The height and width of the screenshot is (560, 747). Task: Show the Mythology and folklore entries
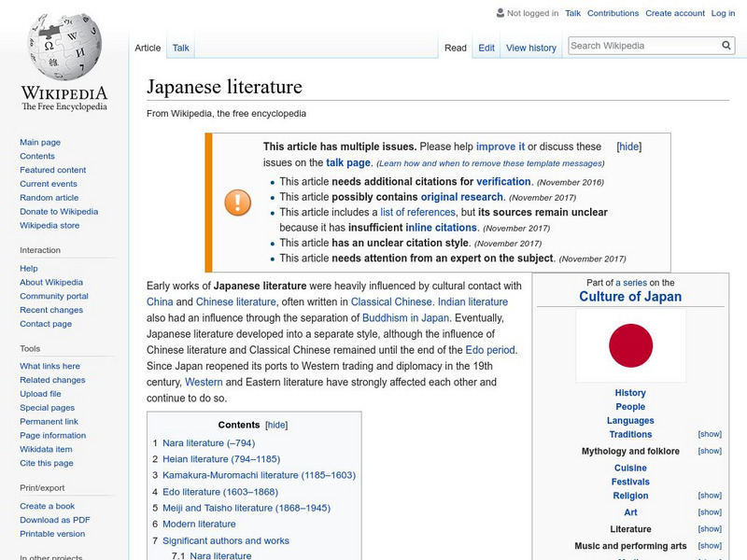coord(711,451)
